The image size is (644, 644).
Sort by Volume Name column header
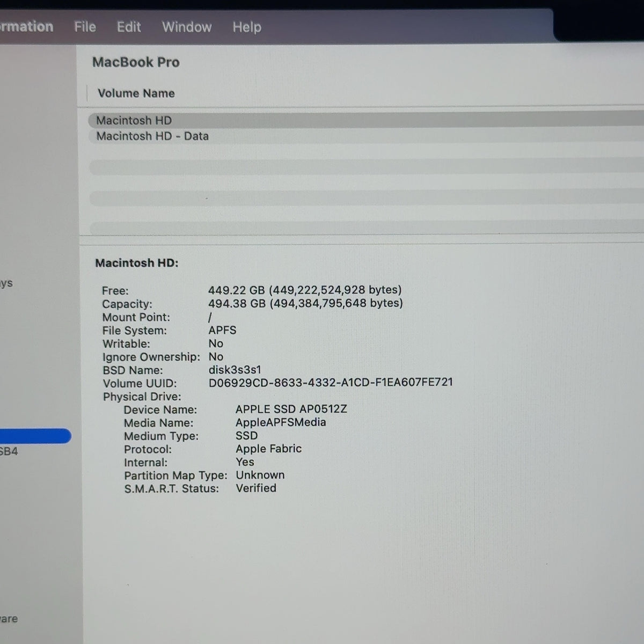(136, 93)
